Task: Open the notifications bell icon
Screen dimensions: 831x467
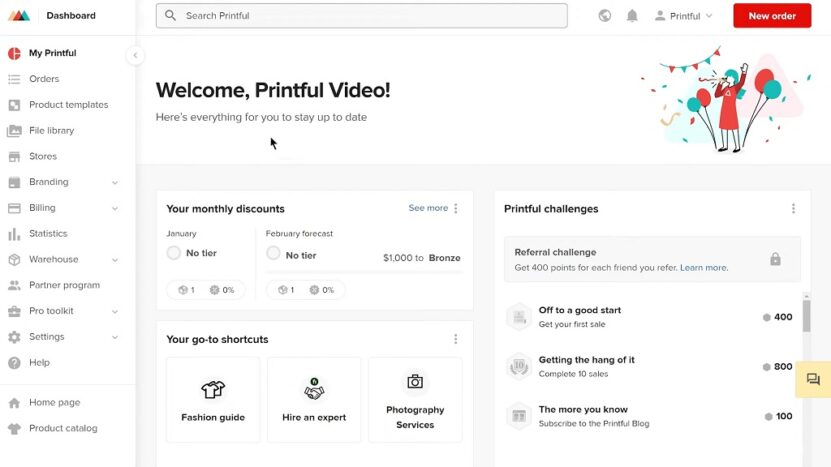Action: tap(632, 16)
